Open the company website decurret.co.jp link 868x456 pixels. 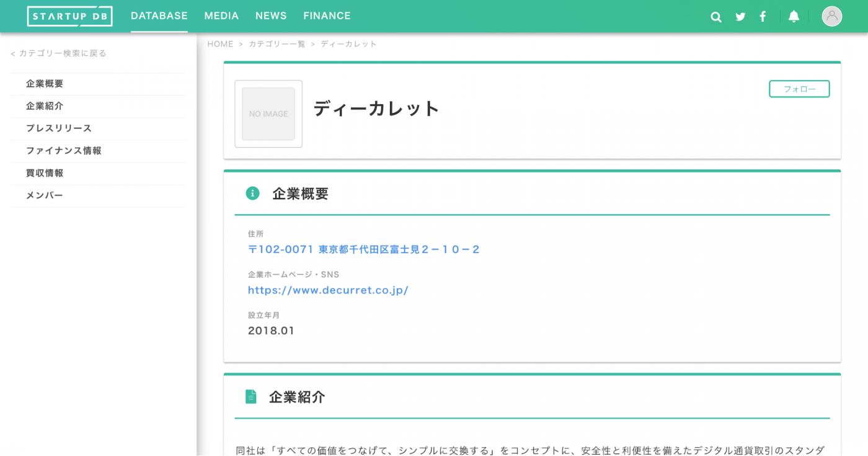329,290
